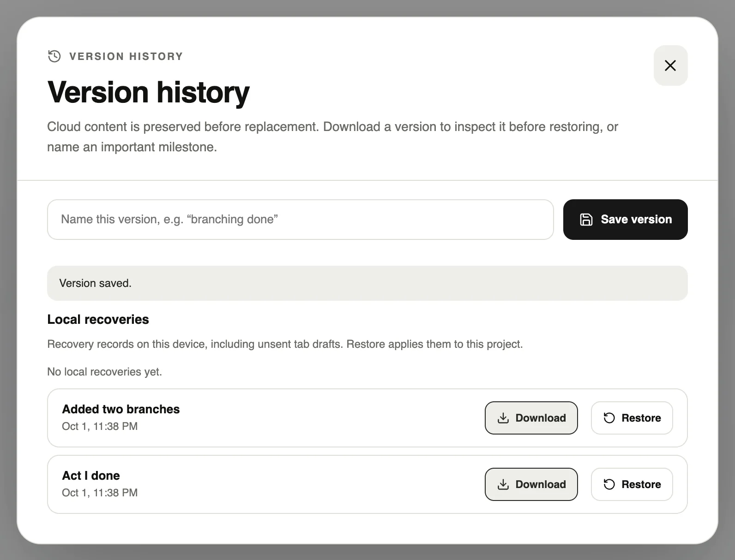Viewport: 735px width, 560px height.
Task: Select the "Added two branches" title text
Action: pyautogui.click(x=120, y=409)
